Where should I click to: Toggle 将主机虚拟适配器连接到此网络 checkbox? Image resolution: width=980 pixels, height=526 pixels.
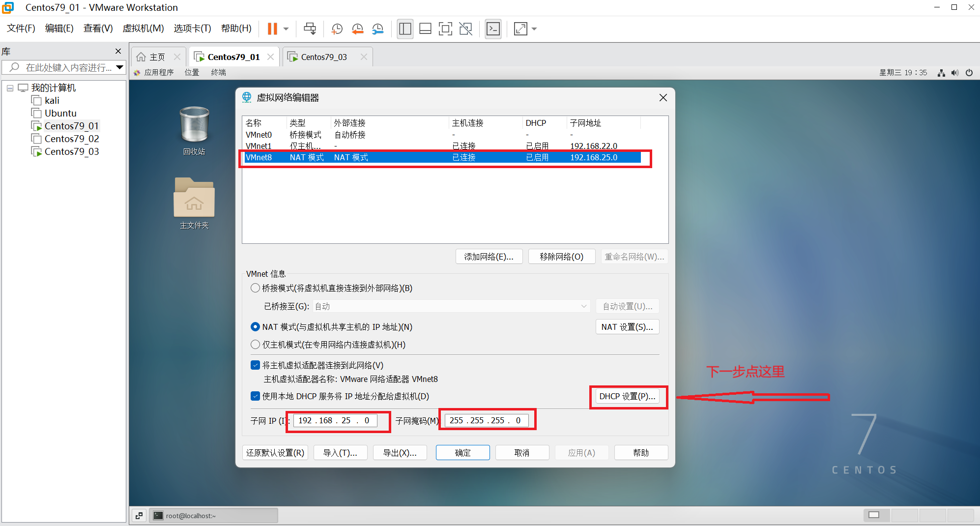tap(255, 365)
